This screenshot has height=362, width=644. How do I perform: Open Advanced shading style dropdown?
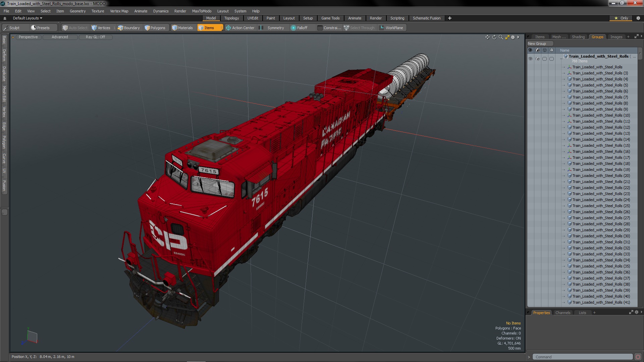coord(60,37)
